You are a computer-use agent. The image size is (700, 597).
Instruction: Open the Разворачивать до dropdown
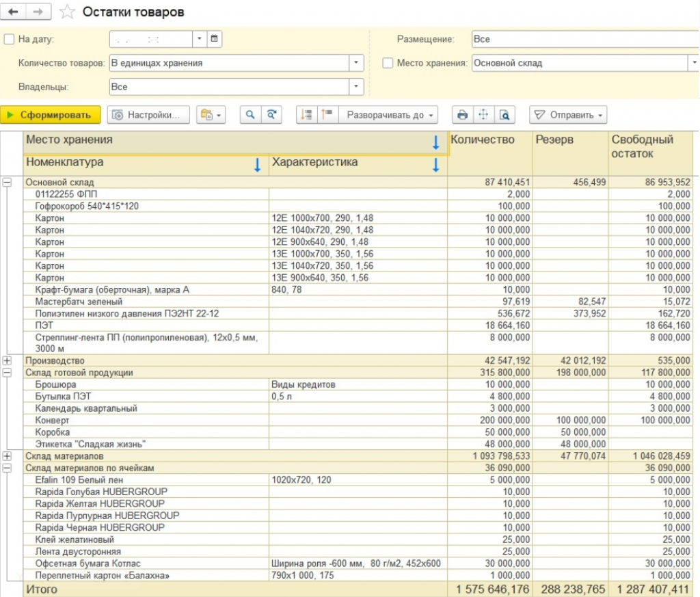[388, 115]
